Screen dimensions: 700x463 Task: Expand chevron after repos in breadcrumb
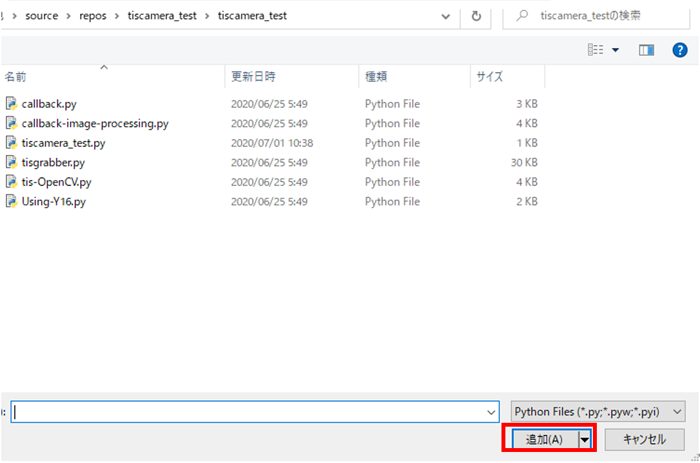point(117,16)
